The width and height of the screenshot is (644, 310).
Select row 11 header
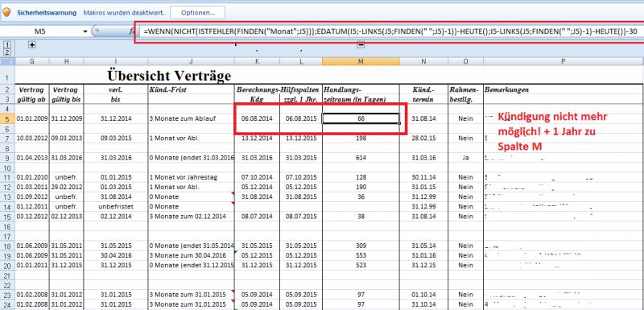(x=8, y=177)
